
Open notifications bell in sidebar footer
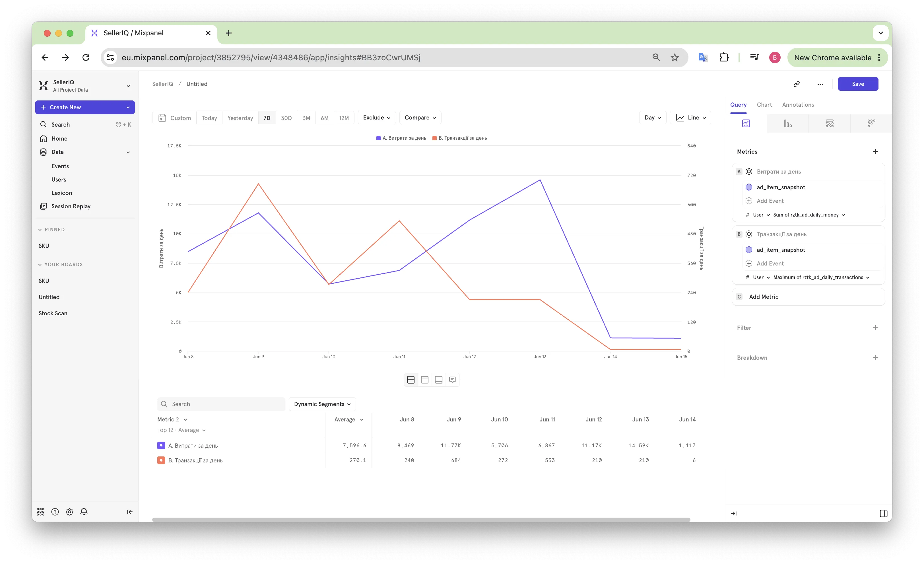[84, 512]
